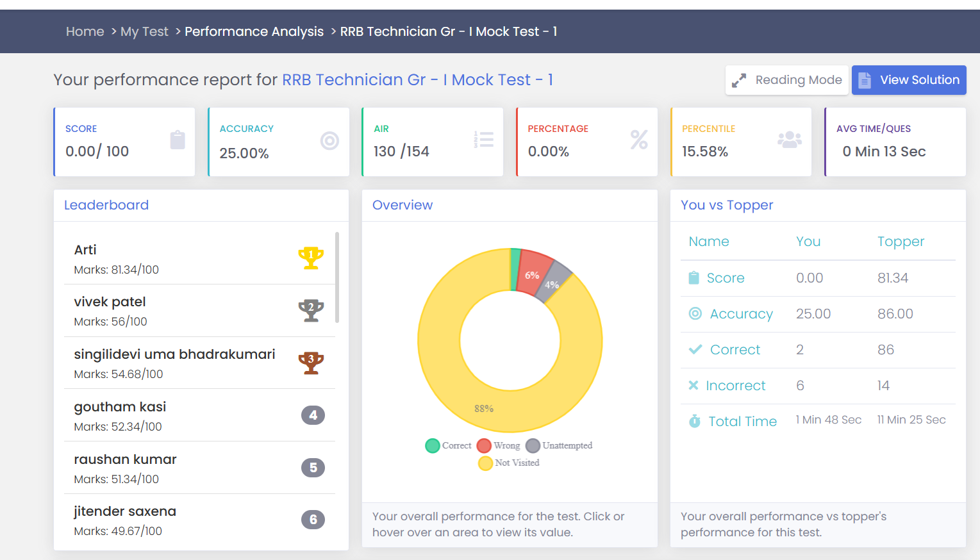Select jitender saxena leaderboard entry
980x560 pixels.
(125, 511)
